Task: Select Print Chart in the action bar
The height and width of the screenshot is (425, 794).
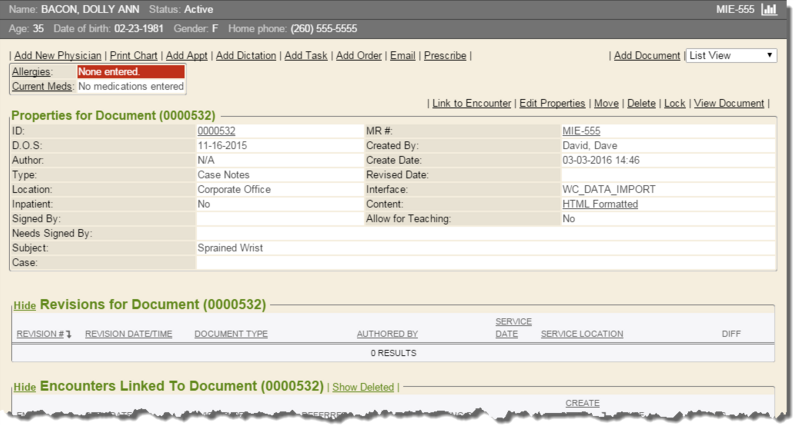Action: coord(134,56)
